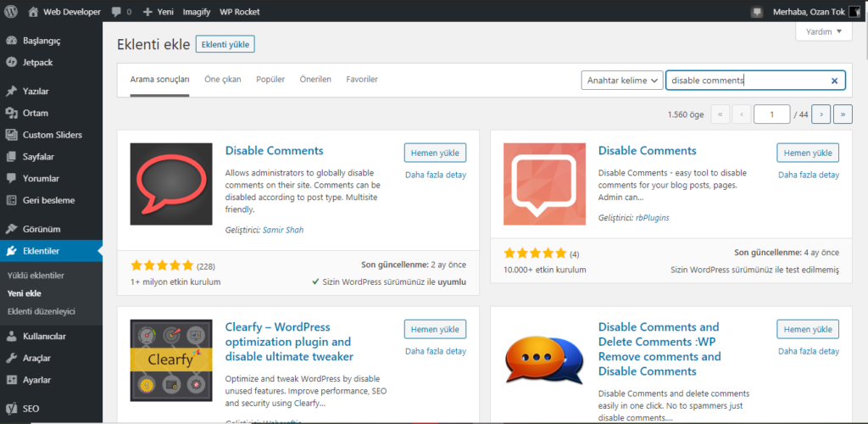Open the rbPlugins developer link
The image size is (868, 424).
pyautogui.click(x=652, y=218)
